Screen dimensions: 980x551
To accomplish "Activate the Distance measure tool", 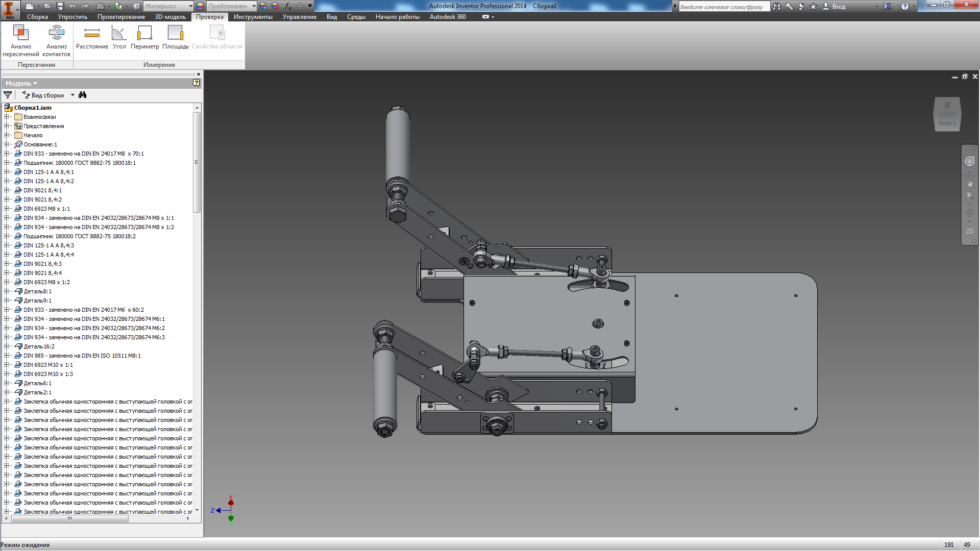I will [92, 37].
